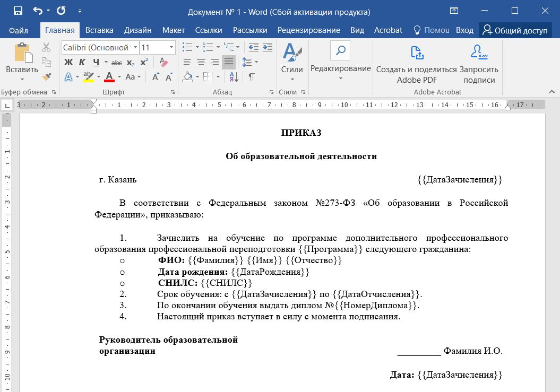
Task: Open font color dropdown arrow
Action: (x=119, y=77)
